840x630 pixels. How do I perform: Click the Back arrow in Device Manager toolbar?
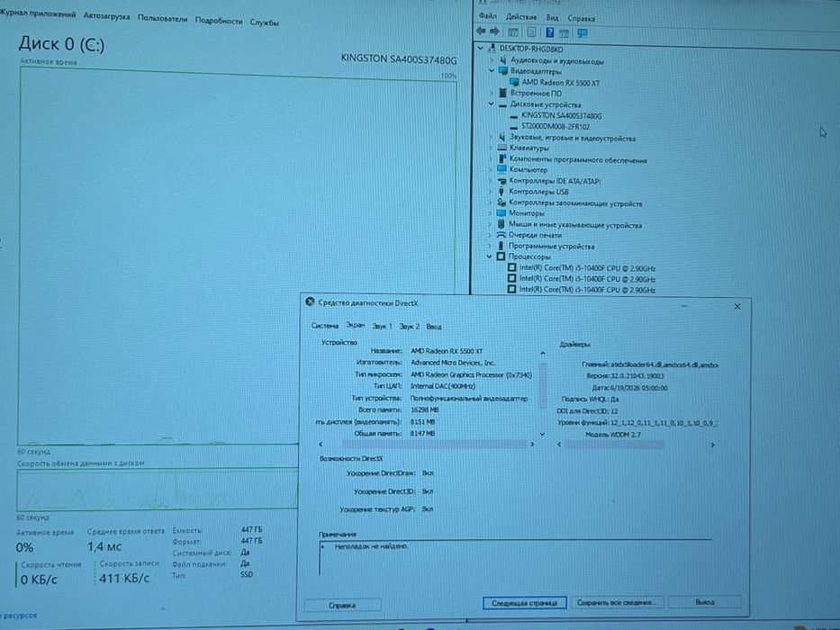[481, 31]
